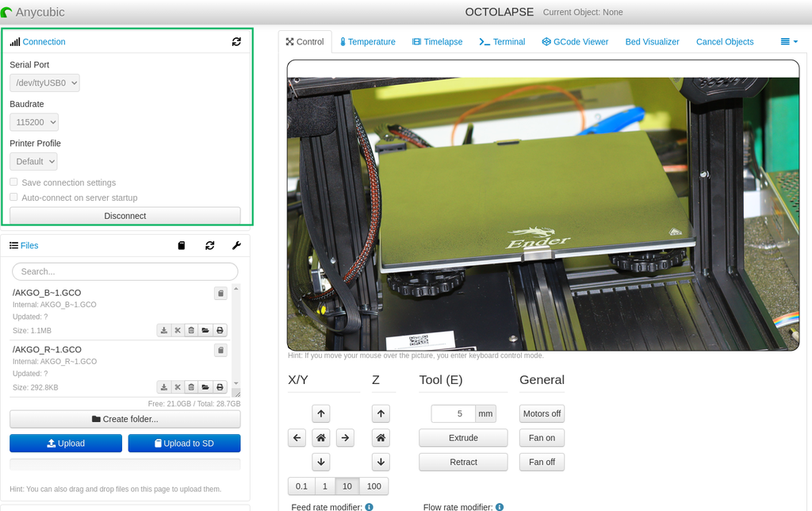The width and height of the screenshot is (812, 511).
Task: Refresh the connection ports list
Action: pyautogui.click(x=236, y=41)
